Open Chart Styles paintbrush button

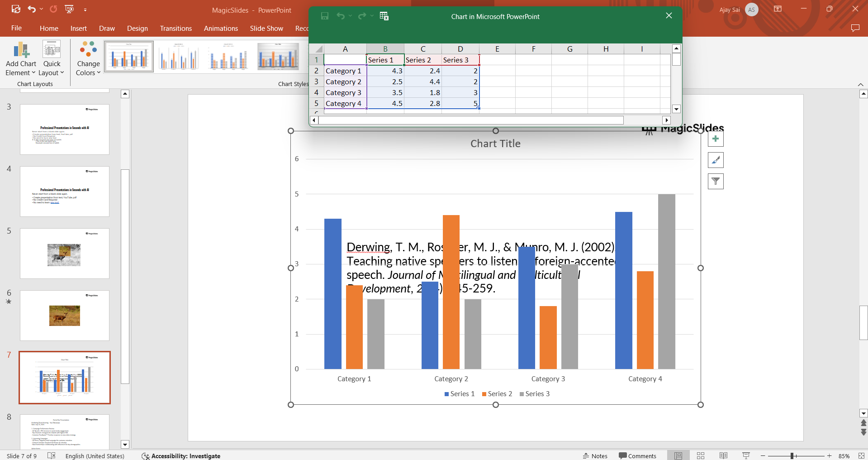(x=715, y=160)
